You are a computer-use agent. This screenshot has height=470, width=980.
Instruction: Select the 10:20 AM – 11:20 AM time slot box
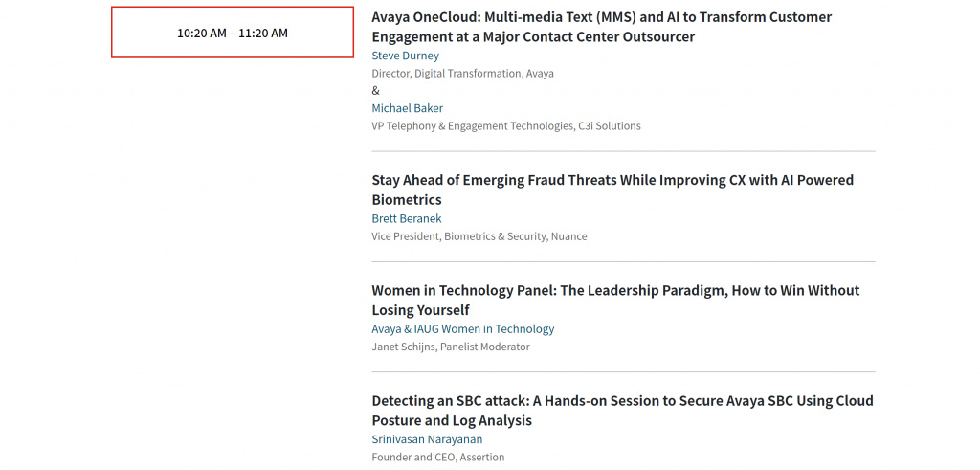point(233,33)
